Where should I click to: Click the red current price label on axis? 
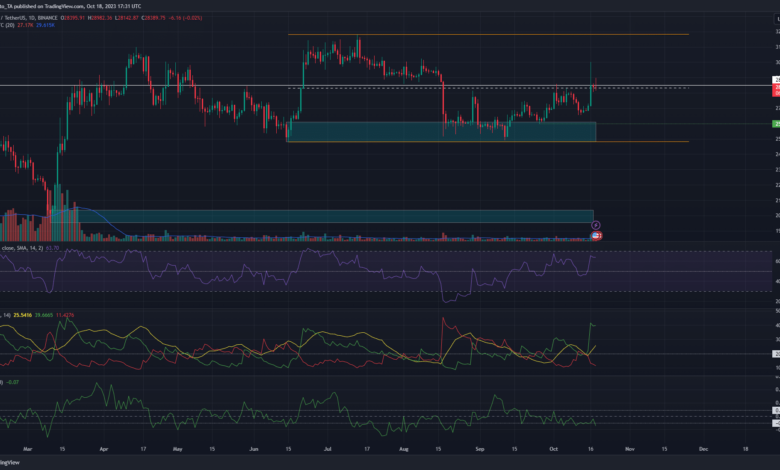pyautogui.click(x=776, y=92)
